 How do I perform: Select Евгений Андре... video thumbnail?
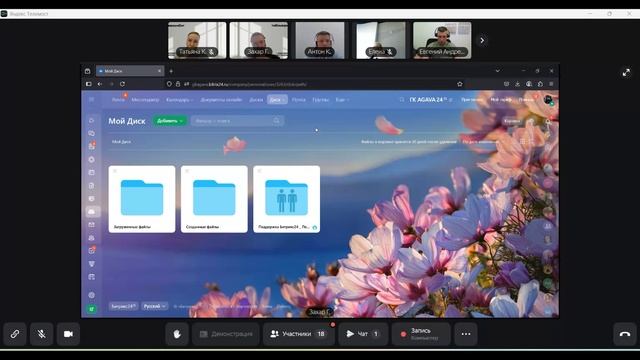coord(442,40)
